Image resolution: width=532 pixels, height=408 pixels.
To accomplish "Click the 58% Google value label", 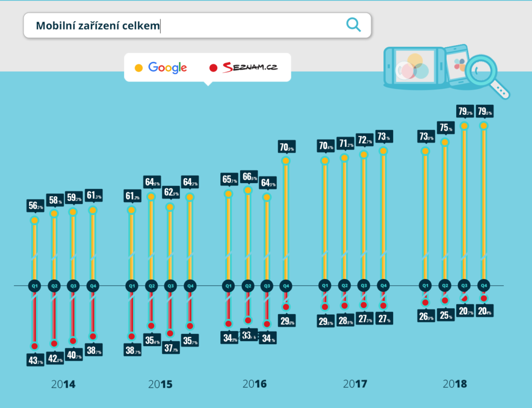I will (55, 200).
